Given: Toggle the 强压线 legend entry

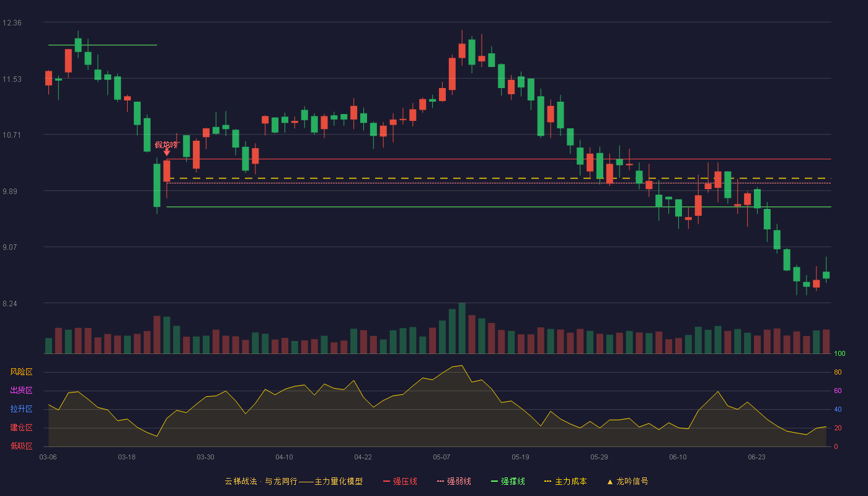Looking at the screenshot, I should click(400, 481).
